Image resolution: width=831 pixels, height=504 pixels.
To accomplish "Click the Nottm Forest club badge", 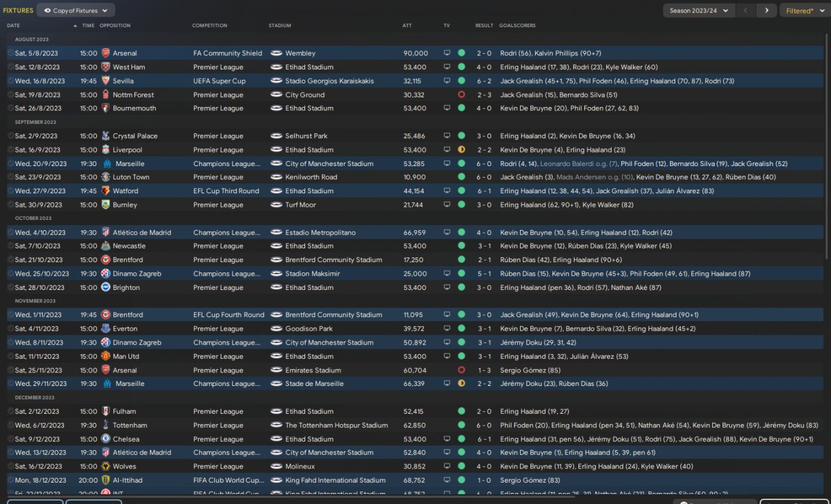I will (x=106, y=95).
